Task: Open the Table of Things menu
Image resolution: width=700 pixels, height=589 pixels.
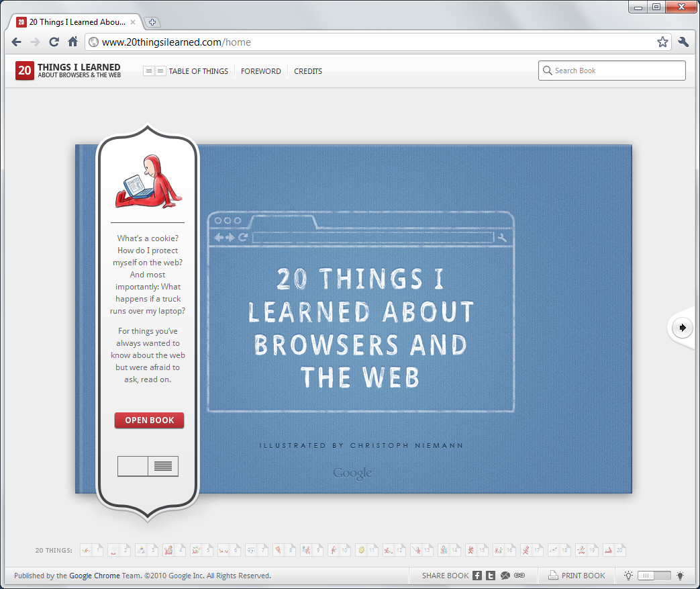Action: click(198, 71)
